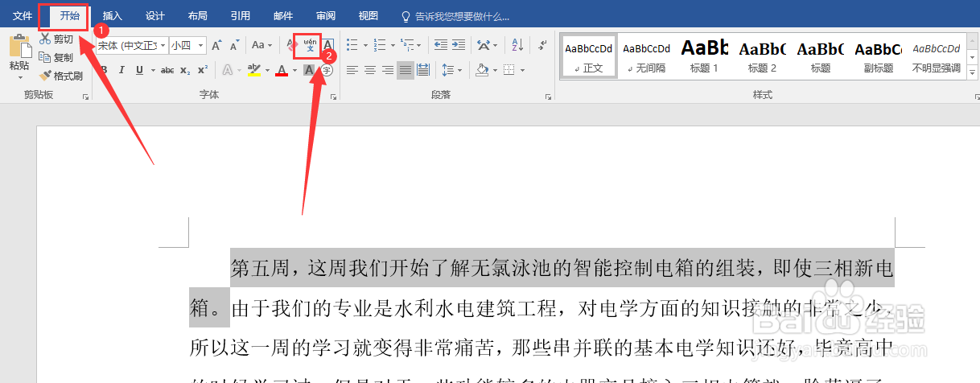Screen dimensions: 980x383
Task: Toggle justify alignment
Action: (x=406, y=70)
